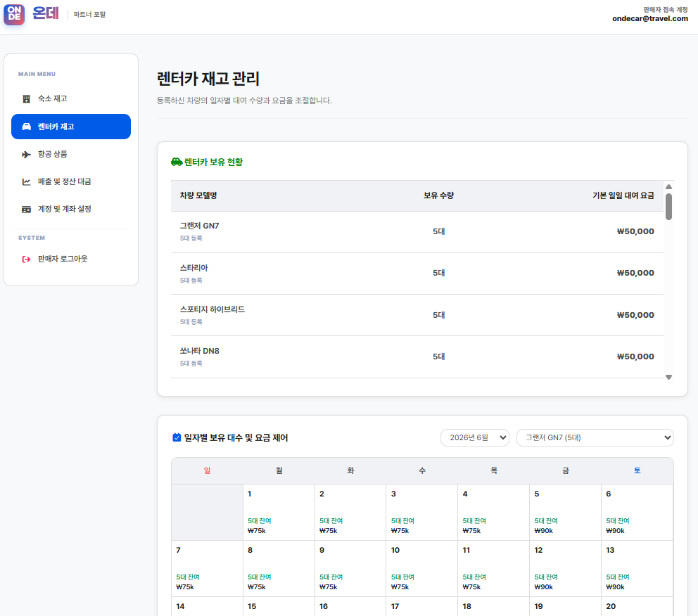Click the 스포티지 하이브리드 model name
This screenshot has width=698, height=616.
click(212, 309)
